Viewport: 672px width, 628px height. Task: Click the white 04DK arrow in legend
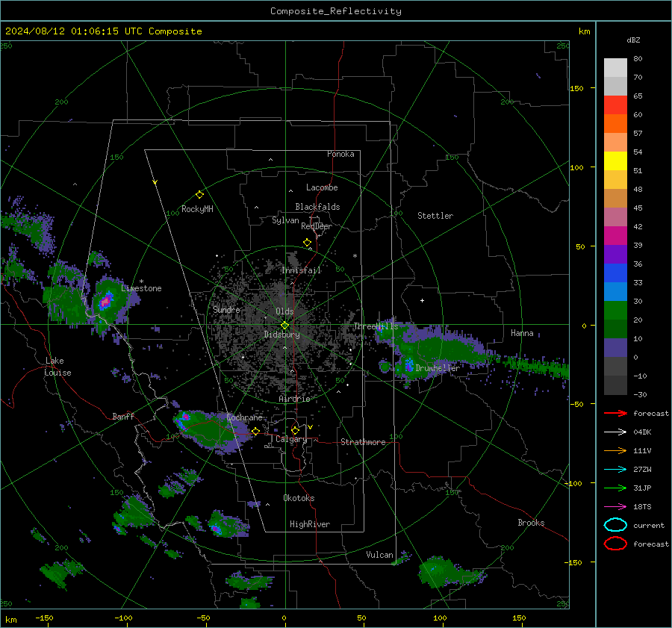[615, 432]
